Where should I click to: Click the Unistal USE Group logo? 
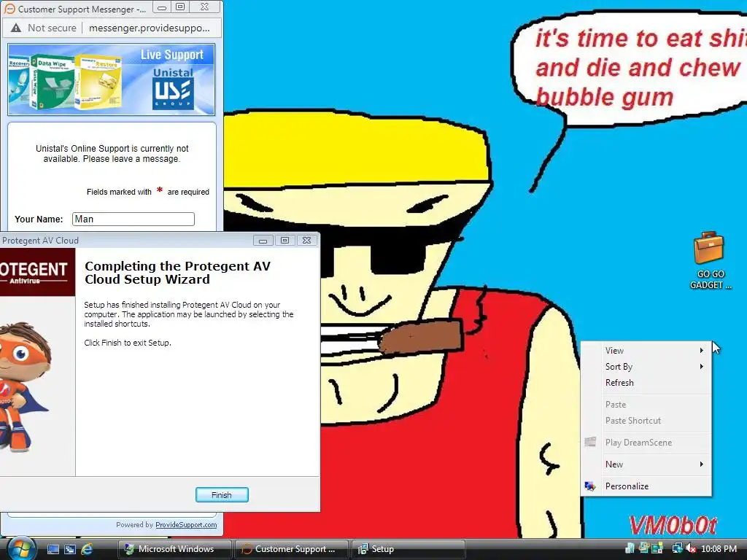(173, 88)
